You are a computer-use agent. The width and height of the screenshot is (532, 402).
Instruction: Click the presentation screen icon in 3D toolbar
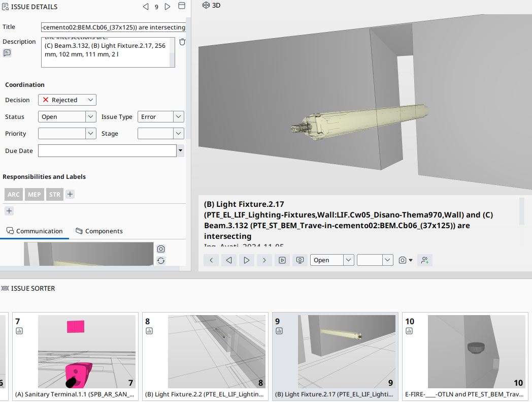coord(300,260)
